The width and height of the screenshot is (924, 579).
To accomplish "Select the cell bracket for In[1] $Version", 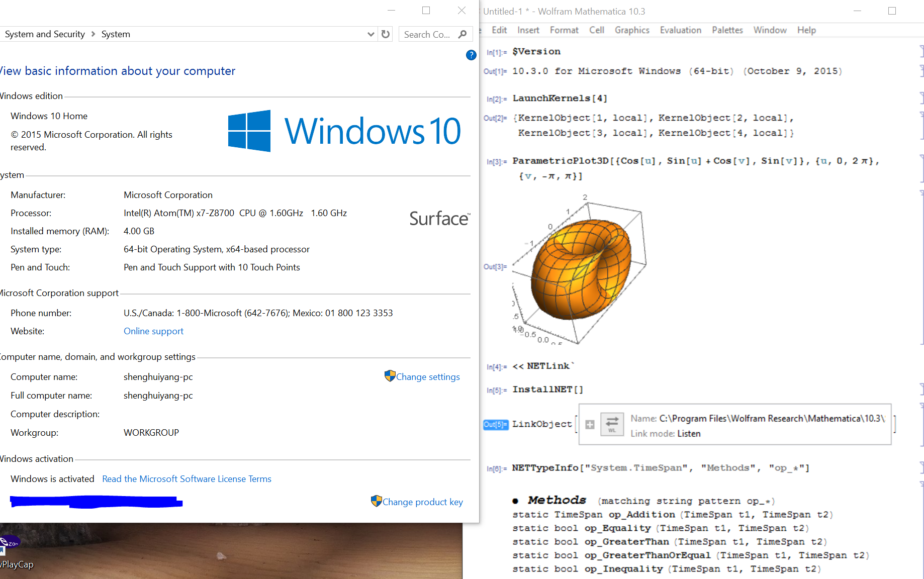I will pyautogui.click(x=921, y=51).
